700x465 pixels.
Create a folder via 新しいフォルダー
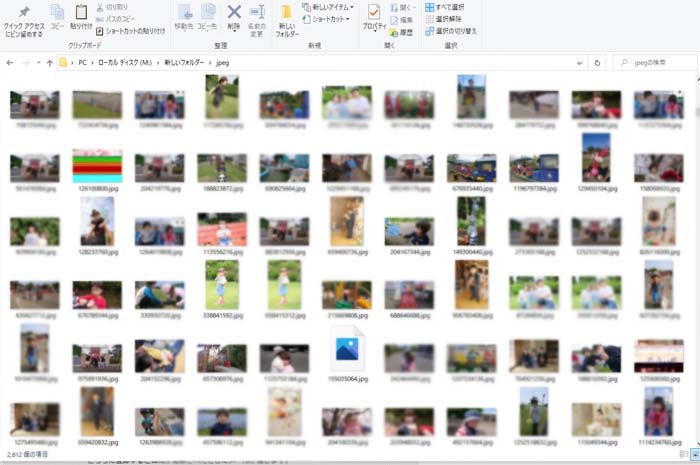(x=287, y=21)
